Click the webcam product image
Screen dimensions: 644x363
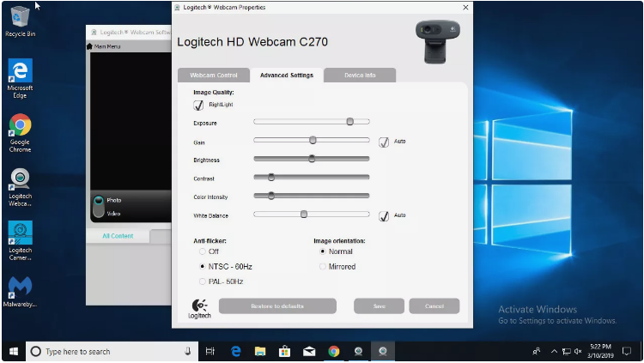437,41
